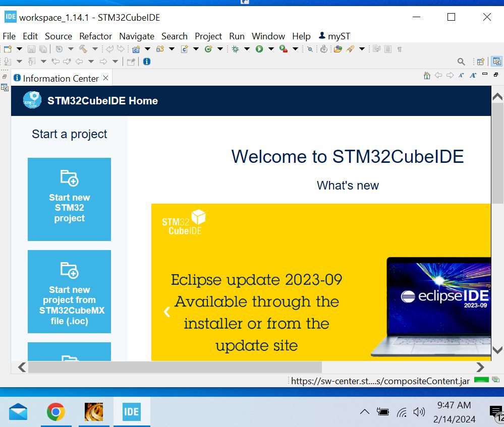
Task: Click Start new STM32 project tile
Action: [x=70, y=199]
